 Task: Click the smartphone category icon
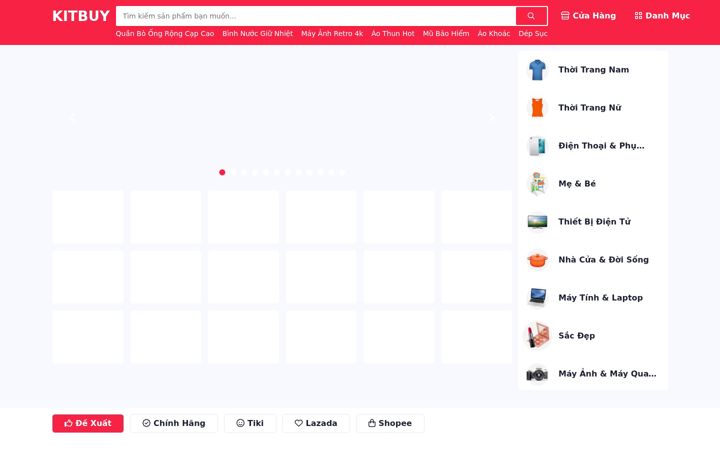537,146
